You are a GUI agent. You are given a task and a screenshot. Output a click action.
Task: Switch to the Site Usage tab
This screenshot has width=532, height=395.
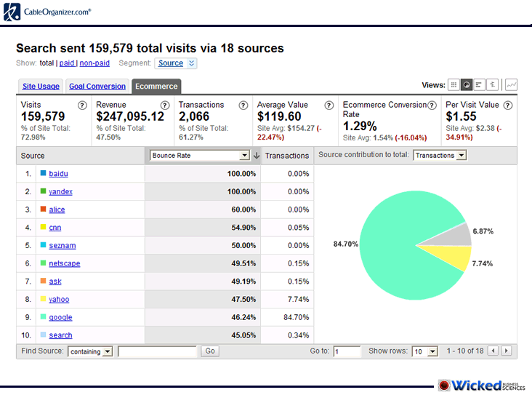(x=41, y=87)
